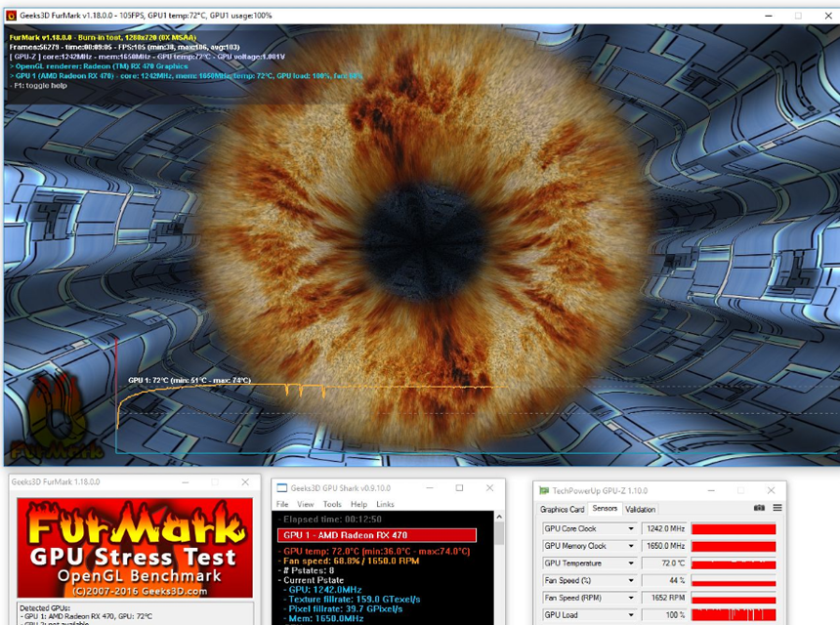Click the GPU Core Clock 1242.0 MHz value
This screenshot has width=840, height=625.
tap(664, 528)
